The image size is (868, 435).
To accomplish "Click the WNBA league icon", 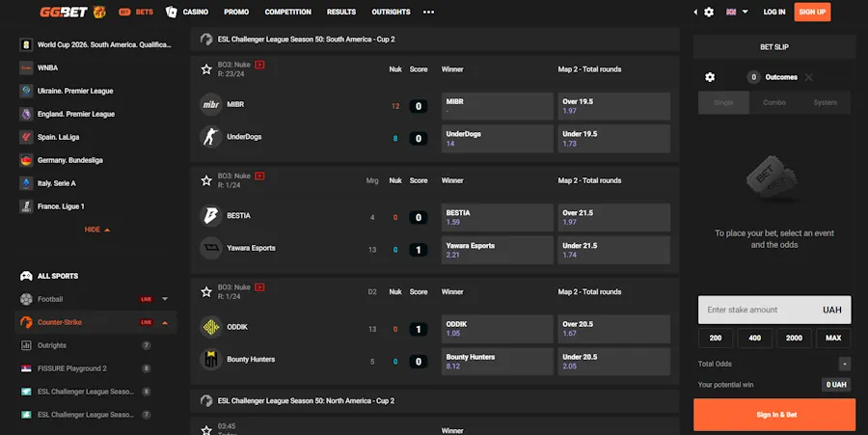I will coord(26,68).
